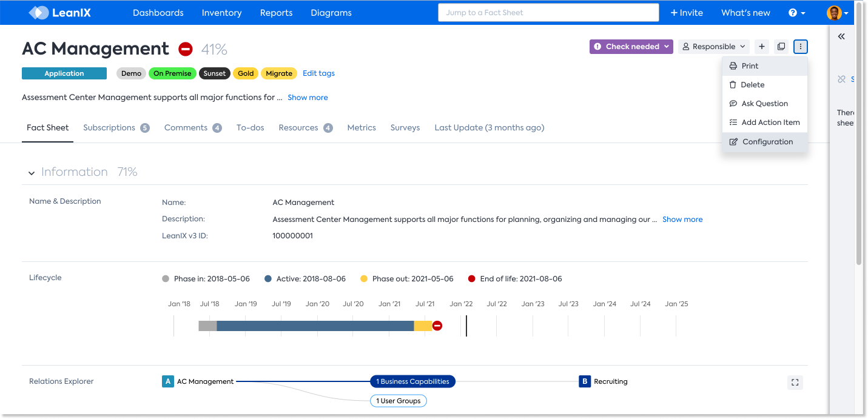Click the Application type badge
The image size is (868, 419).
coord(64,73)
